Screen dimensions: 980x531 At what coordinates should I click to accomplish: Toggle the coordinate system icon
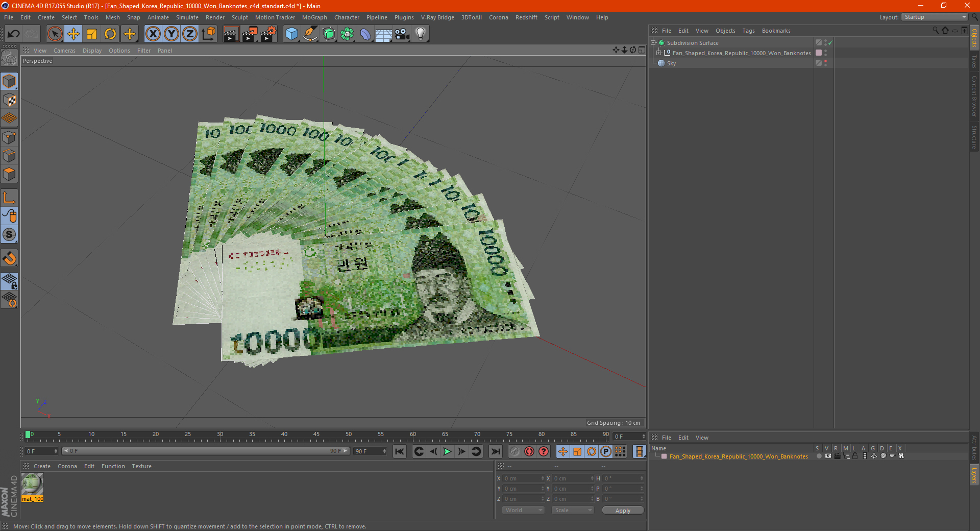[209, 34]
